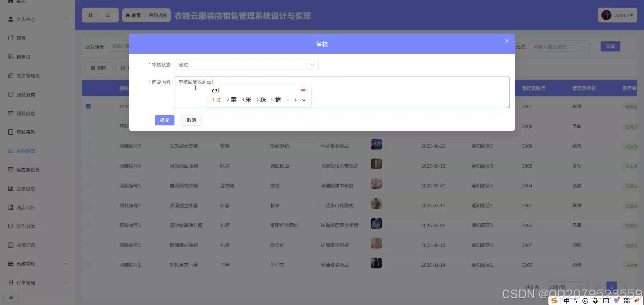The height and width of the screenshot is (305, 644).
Task: Open the 是否通过 filter dropdown
Action: (x=559, y=46)
